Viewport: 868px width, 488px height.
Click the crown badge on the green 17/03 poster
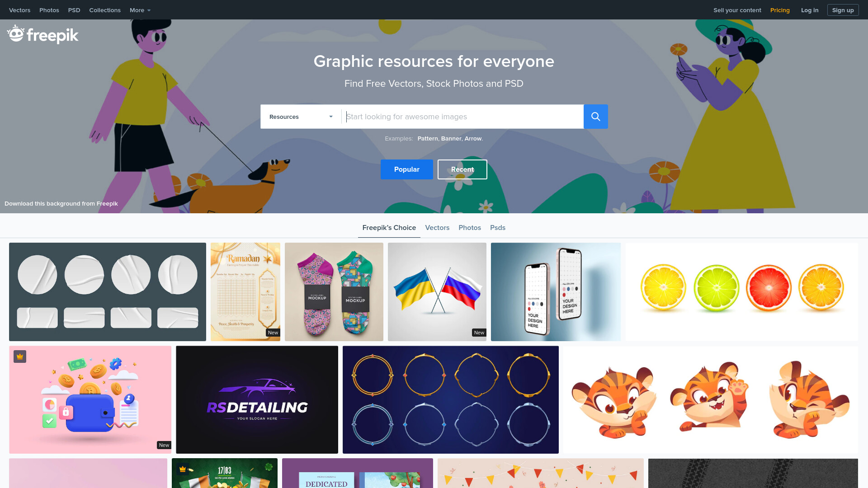coord(183,469)
